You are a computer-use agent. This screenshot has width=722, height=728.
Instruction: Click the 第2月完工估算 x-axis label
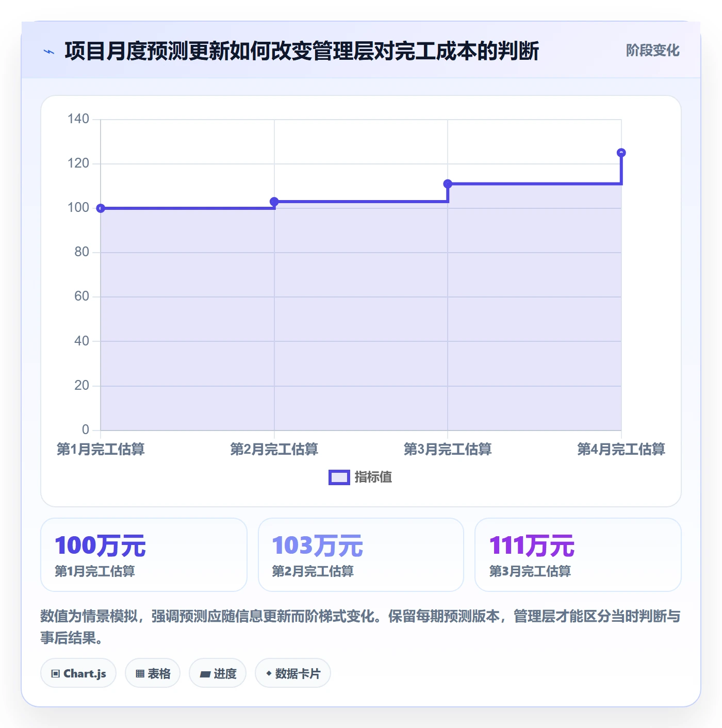pos(274,449)
